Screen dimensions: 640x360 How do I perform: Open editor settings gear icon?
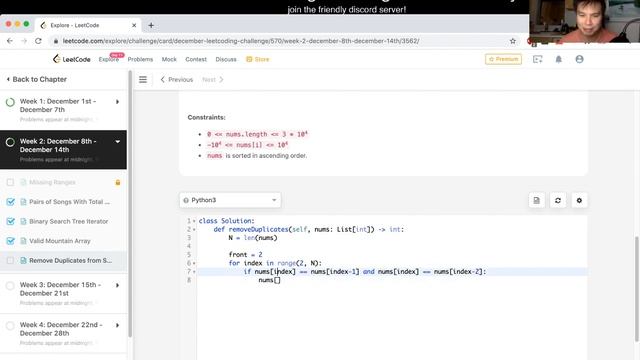pos(579,200)
